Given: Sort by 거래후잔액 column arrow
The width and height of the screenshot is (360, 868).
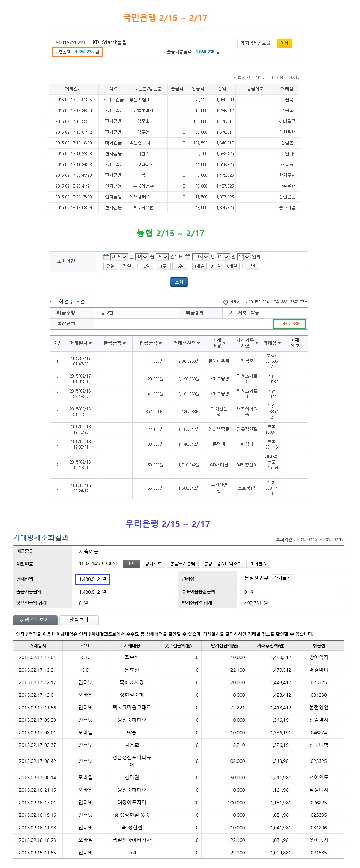Looking at the screenshot, I should [x=199, y=343].
